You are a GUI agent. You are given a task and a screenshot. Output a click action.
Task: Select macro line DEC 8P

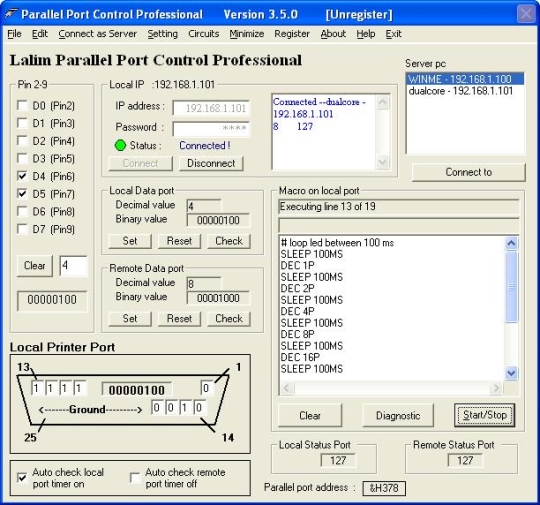[298, 334]
